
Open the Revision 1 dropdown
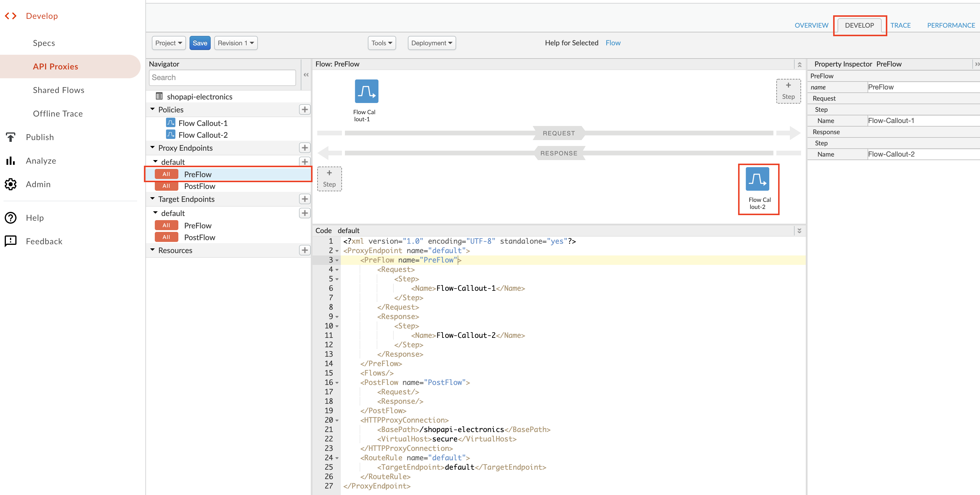click(x=236, y=43)
